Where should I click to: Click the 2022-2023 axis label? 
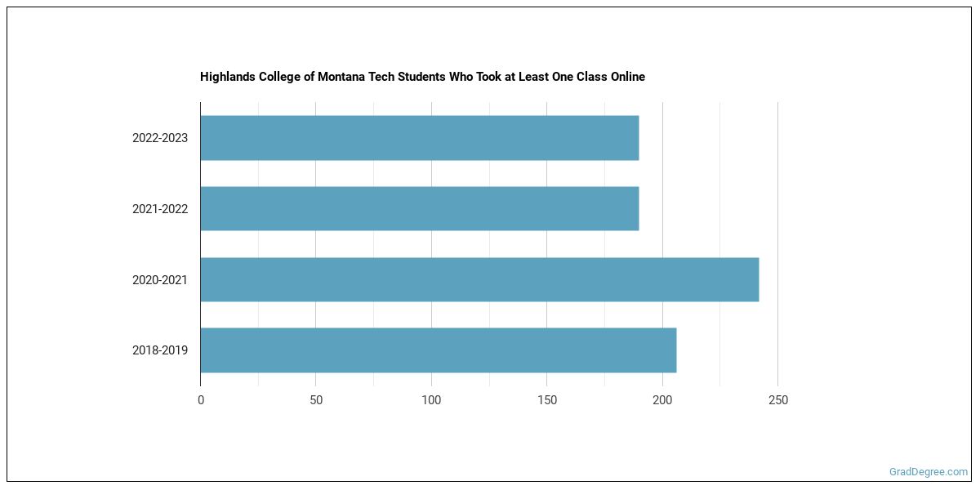pos(160,138)
